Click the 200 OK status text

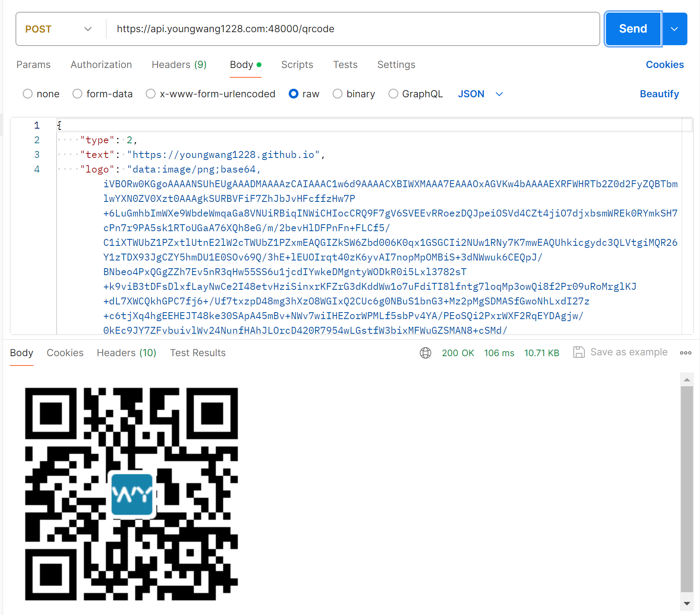tap(458, 353)
